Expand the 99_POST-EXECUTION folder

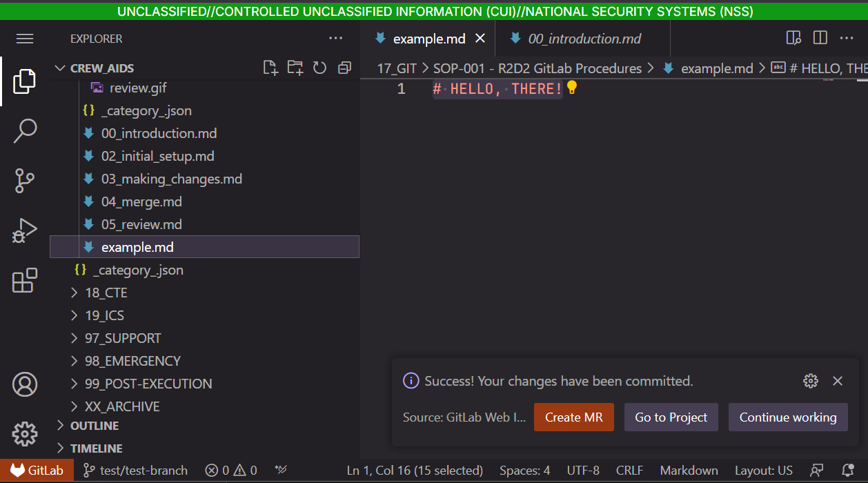(204, 384)
